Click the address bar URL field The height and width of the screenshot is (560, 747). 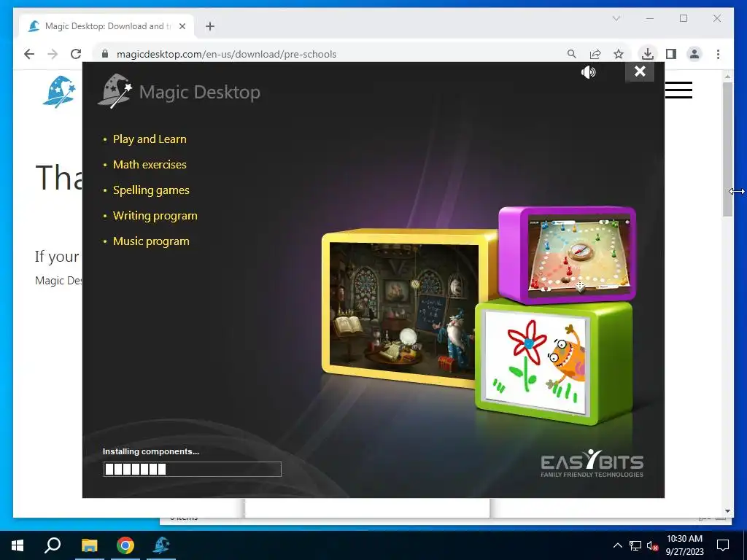click(333, 54)
